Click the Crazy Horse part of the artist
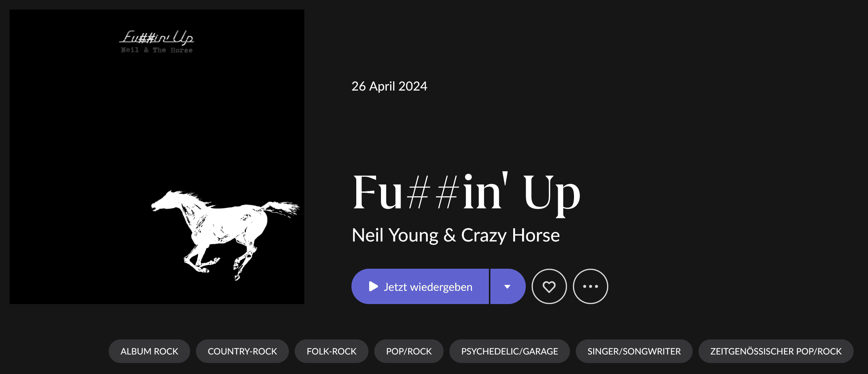Viewport: 868px width, 374px height. (510, 235)
